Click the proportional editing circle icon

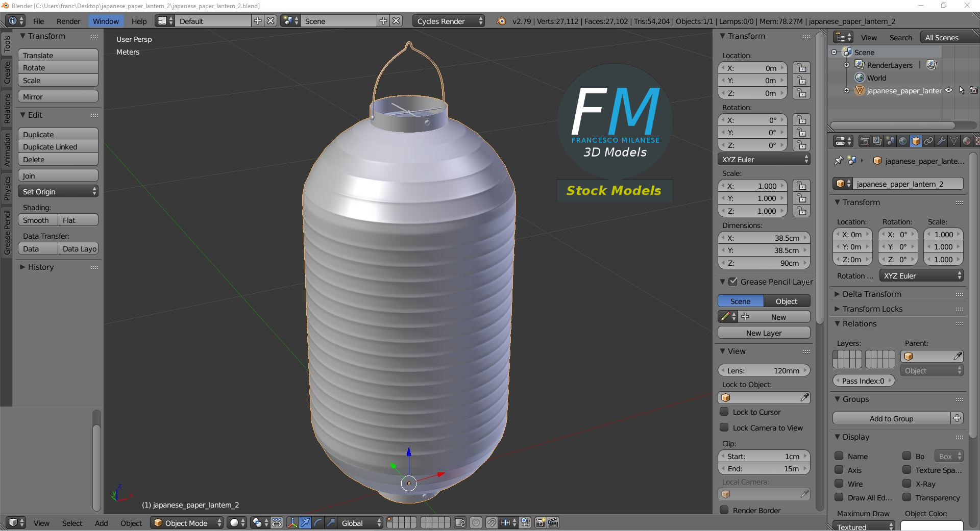click(x=476, y=523)
